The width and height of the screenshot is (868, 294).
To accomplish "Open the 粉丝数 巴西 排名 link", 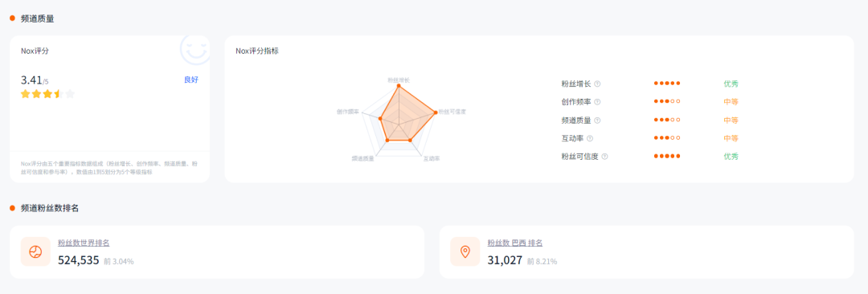I will tap(515, 243).
